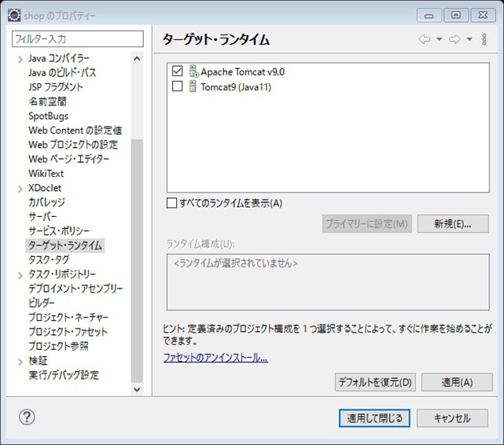Viewport: 504px width, 445px height.
Task: Uncheck the Apache Tomcat v9.0 runtime
Action: [178, 71]
